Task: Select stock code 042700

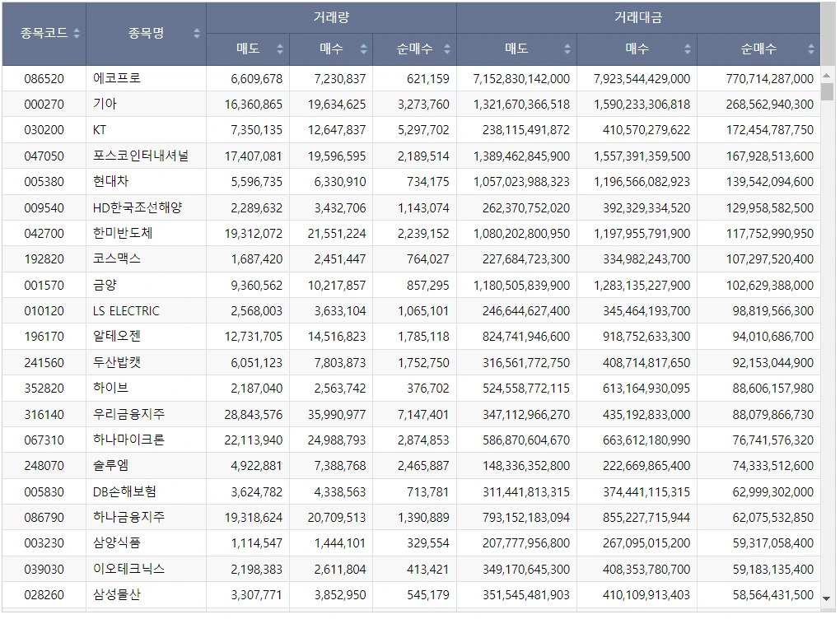Action: [x=44, y=234]
